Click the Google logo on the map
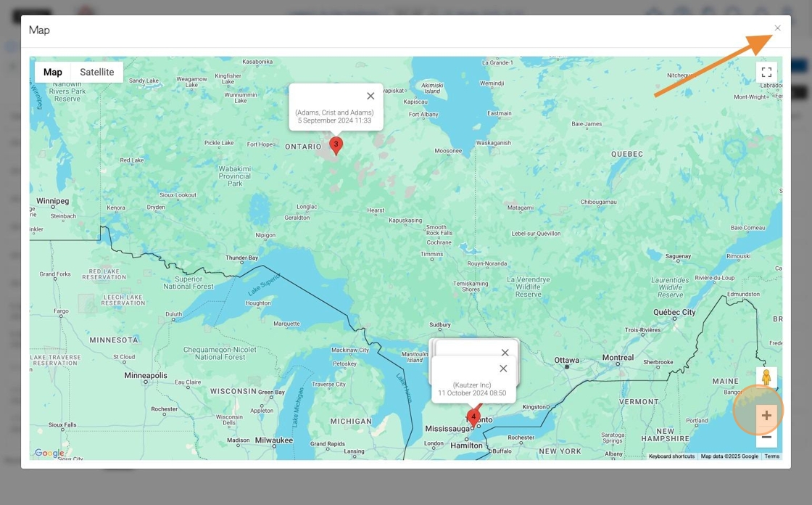Screen dimensions: 812x505 [x=50, y=453]
